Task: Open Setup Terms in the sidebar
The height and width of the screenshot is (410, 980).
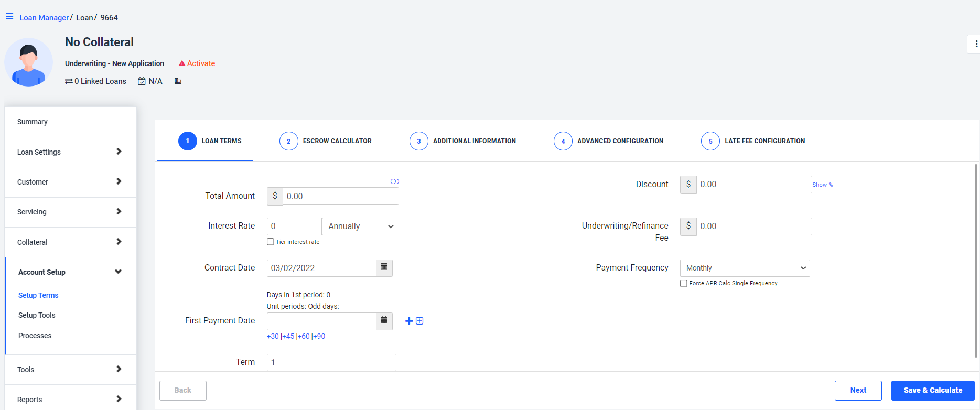Action: click(38, 295)
